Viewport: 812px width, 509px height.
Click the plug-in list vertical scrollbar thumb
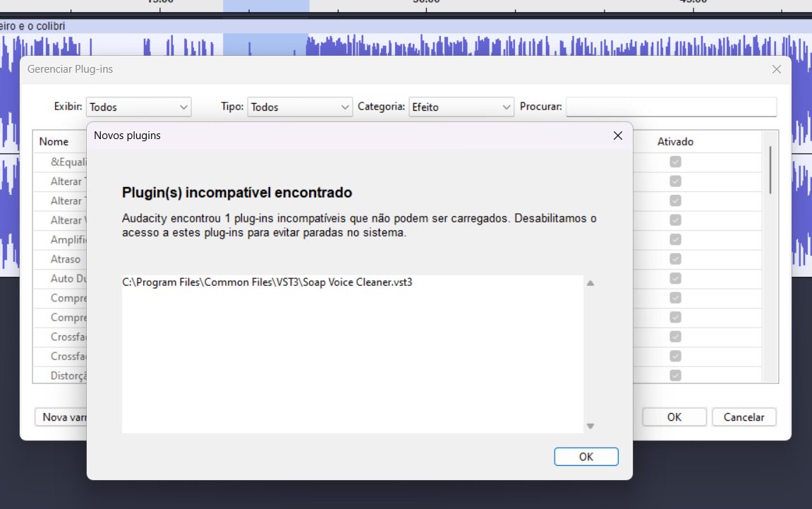coord(770,169)
